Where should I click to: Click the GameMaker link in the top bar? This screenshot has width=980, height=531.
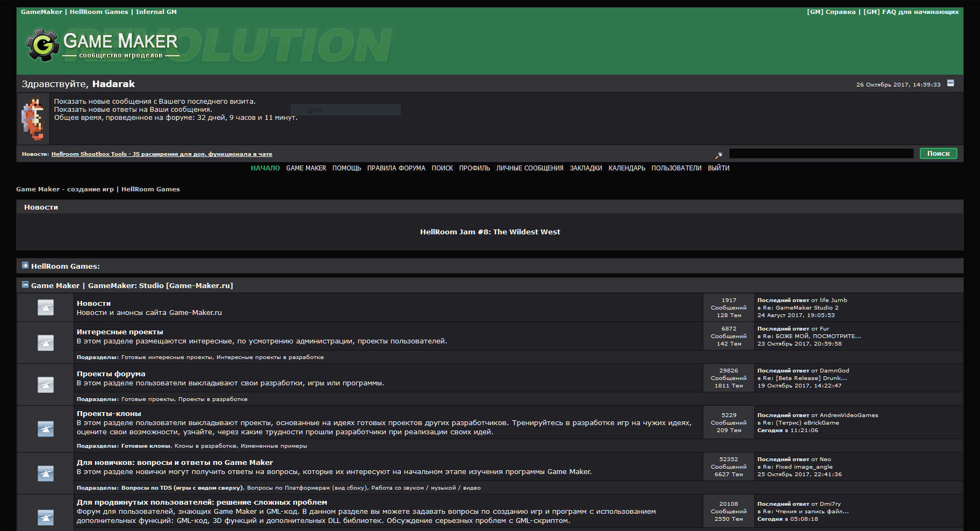click(41, 12)
